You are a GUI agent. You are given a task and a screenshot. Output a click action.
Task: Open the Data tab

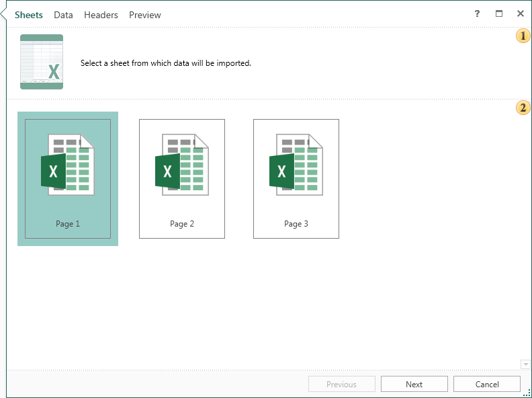tap(63, 15)
